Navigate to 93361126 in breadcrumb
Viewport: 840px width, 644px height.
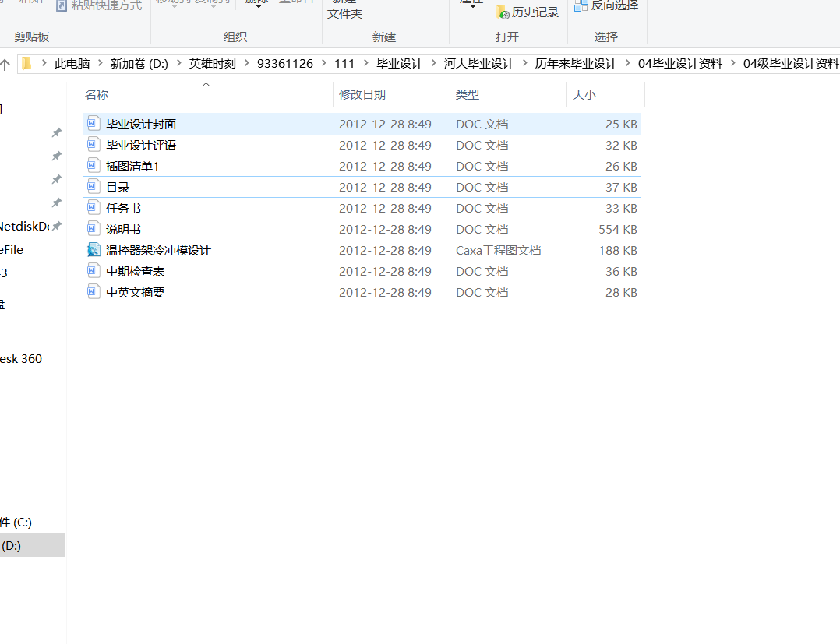pyautogui.click(x=285, y=64)
